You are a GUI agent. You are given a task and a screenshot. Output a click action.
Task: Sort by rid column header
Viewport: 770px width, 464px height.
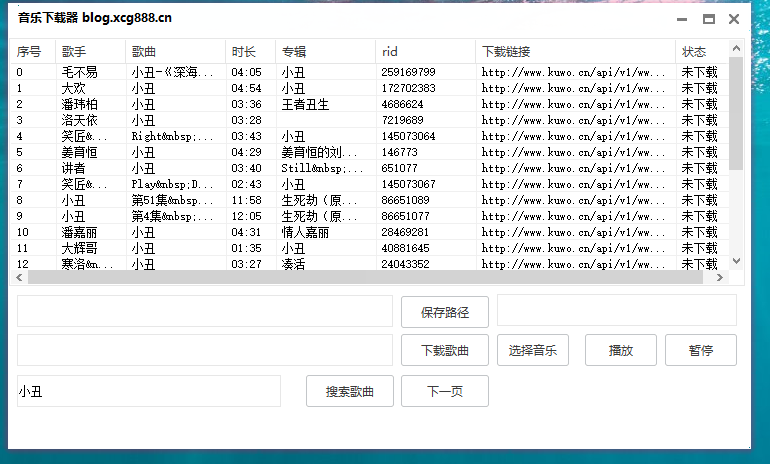426,52
